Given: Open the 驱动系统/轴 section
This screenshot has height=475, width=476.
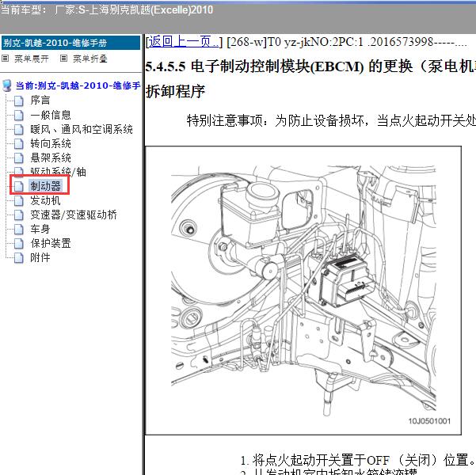Looking at the screenshot, I should click(58, 172).
